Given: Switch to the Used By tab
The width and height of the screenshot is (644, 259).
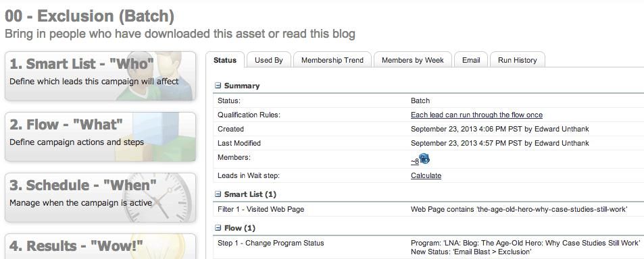Looking at the screenshot, I should [268, 60].
